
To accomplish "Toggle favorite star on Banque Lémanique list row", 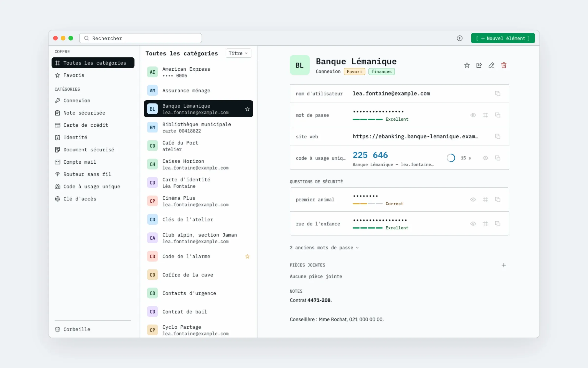I will 247,109.
